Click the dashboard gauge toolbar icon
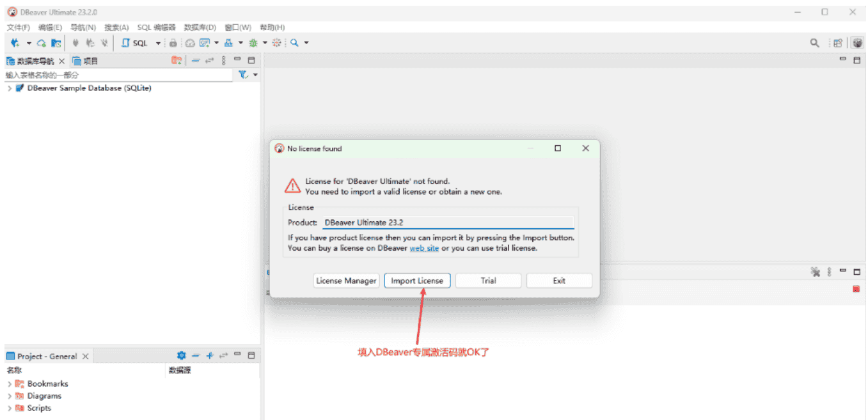The height and width of the screenshot is (420, 868). 189,43
